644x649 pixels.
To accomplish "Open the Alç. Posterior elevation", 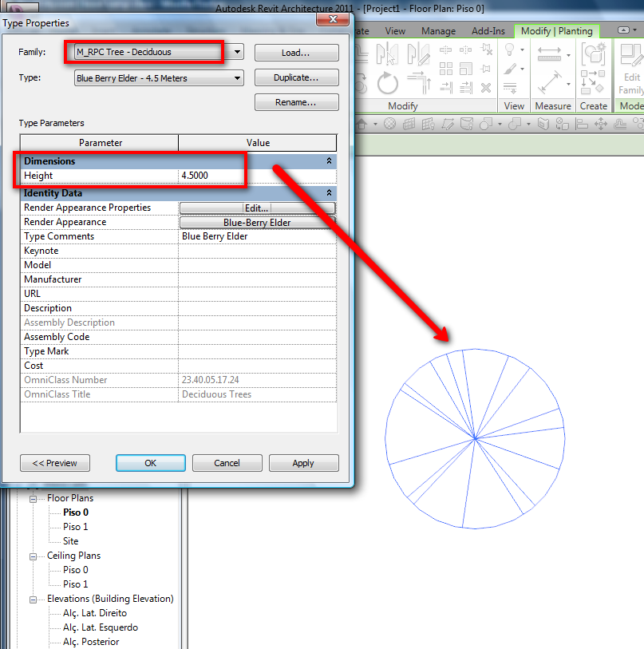I will coord(91,642).
